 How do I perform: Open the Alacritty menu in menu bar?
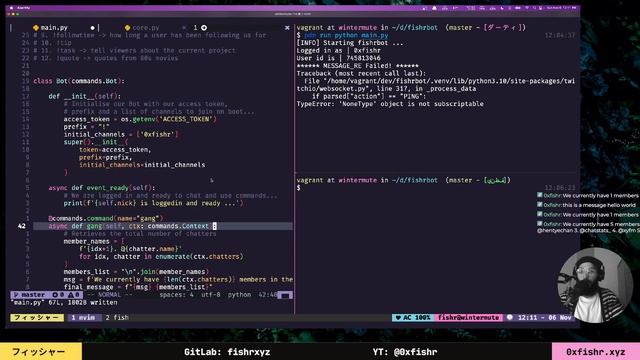[24, 8]
